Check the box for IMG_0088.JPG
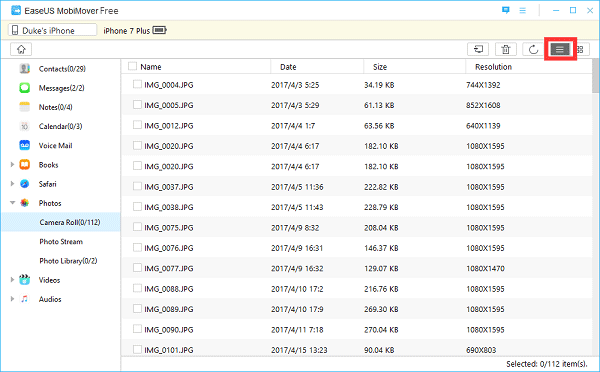 pos(137,288)
